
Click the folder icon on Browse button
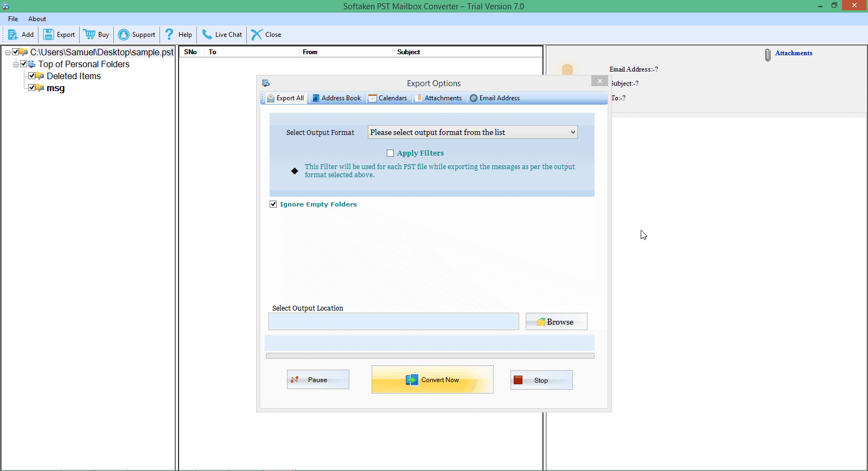tap(541, 322)
